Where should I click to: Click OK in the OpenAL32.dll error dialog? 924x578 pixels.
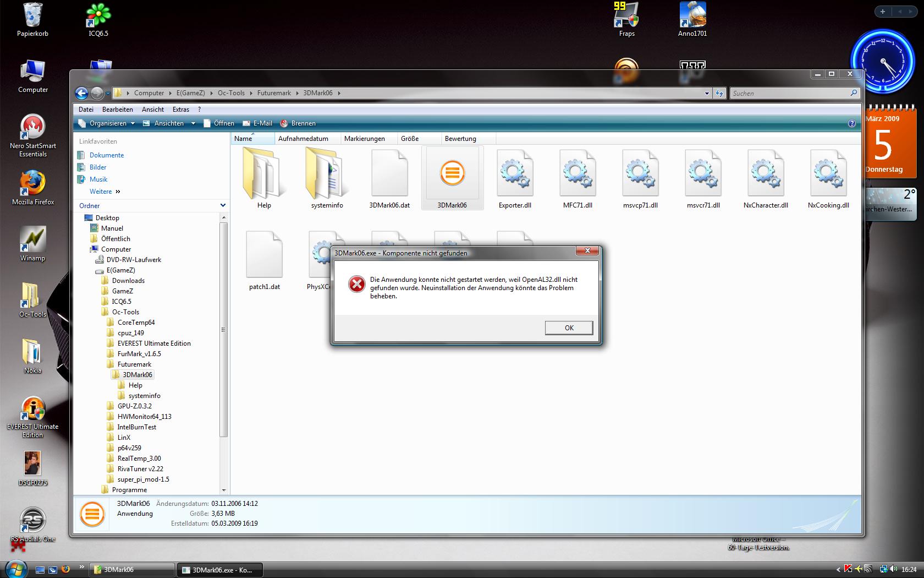569,328
